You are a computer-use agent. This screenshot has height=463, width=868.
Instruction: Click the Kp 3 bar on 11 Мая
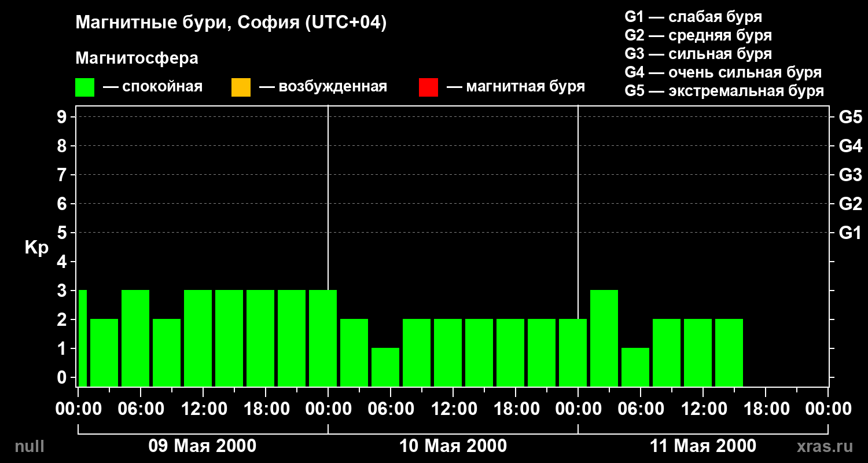[x=604, y=338]
